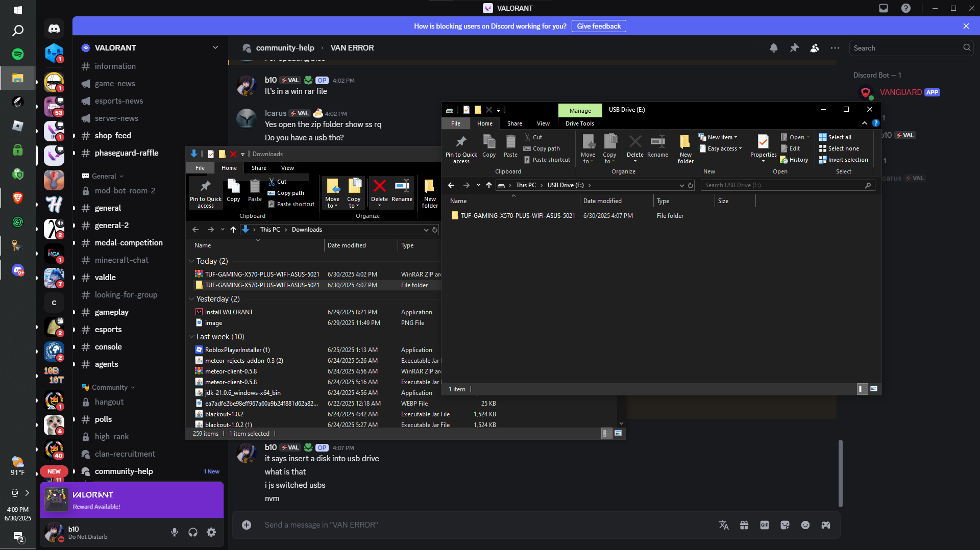The image size is (980, 550).
Task: Switch to Share tab in Downloads window
Action: pos(259,168)
